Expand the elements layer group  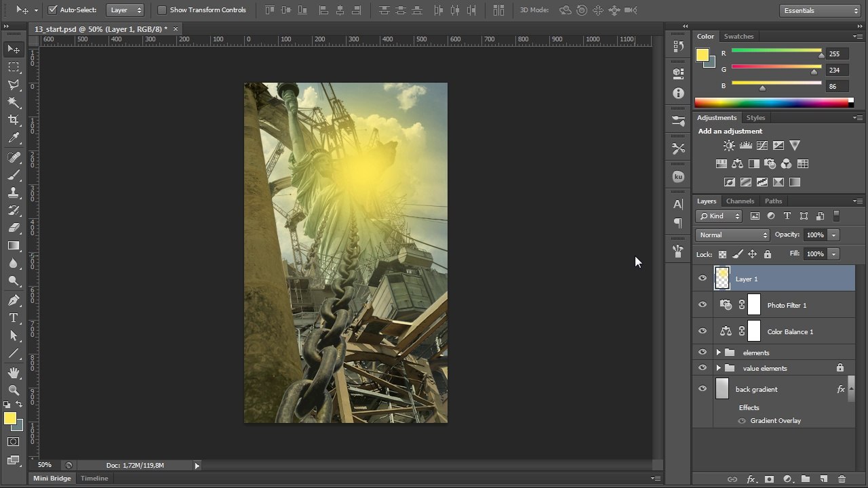click(x=718, y=352)
